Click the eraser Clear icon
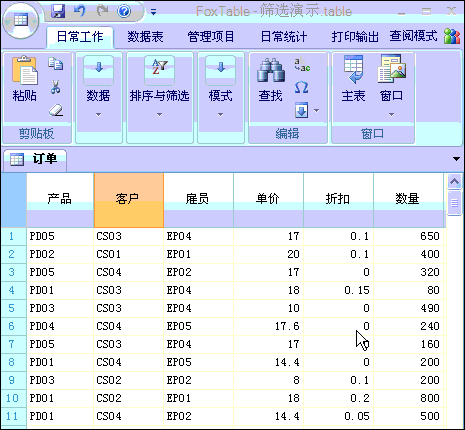This screenshot has height=430, width=465. click(x=56, y=110)
